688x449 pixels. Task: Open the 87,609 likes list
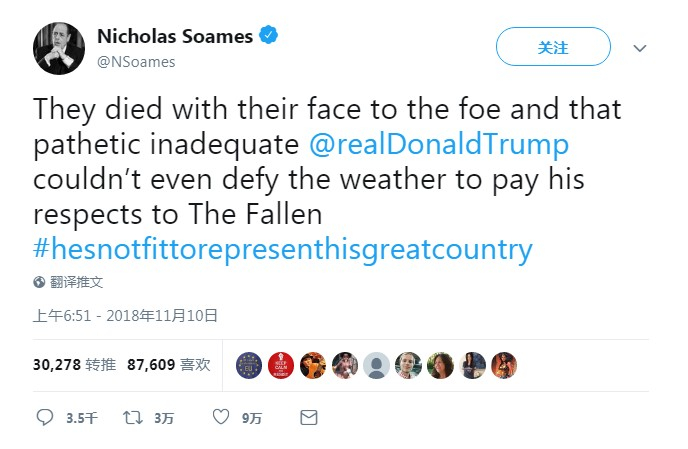168,365
